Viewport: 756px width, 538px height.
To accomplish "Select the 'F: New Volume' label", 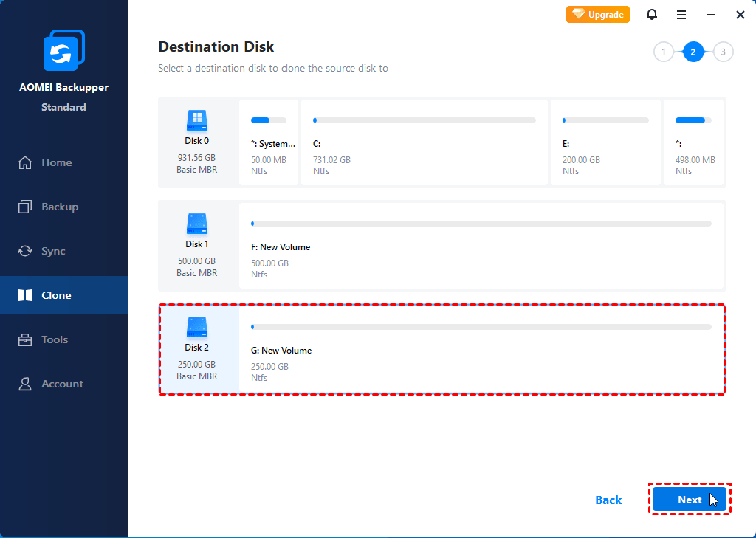I will [281, 246].
